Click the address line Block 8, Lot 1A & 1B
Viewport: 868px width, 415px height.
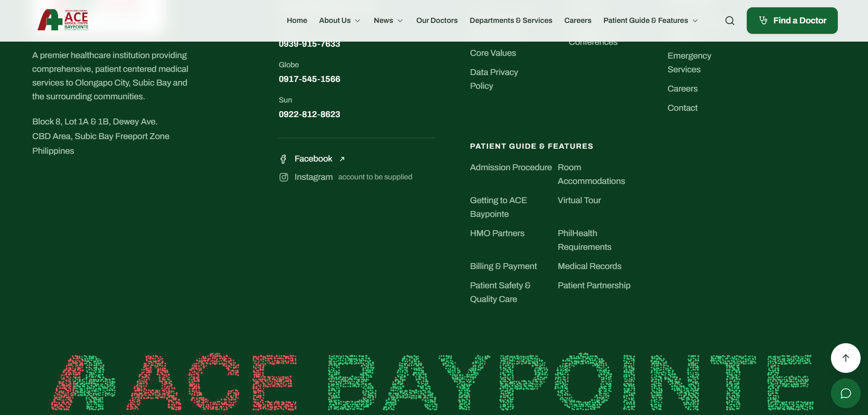(x=95, y=122)
